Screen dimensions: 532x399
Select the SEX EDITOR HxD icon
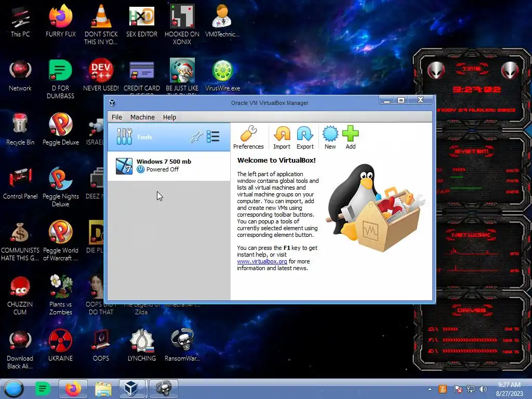click(x=141, y=21)
